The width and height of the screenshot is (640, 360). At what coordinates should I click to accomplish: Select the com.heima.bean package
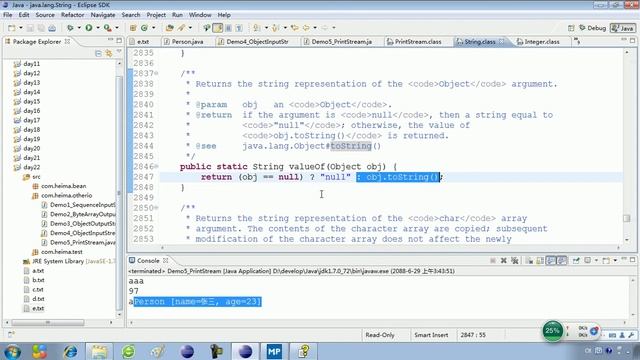pyautogui.click(x=63, y=186)
